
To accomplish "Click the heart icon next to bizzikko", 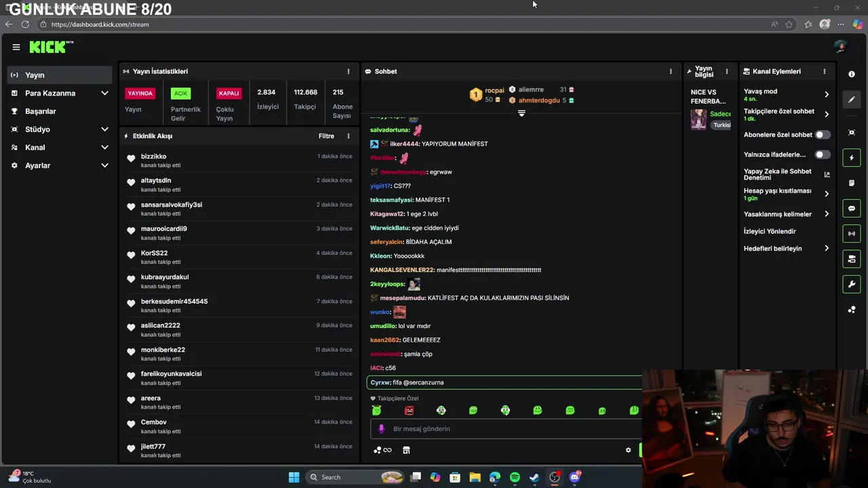I will 131,159.
